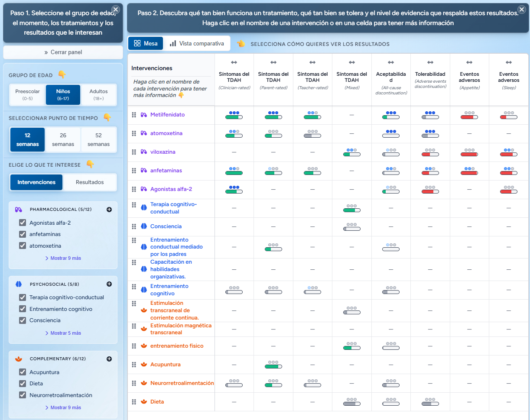Click the lotus icon next to Acupuntura

coord(144,365)
